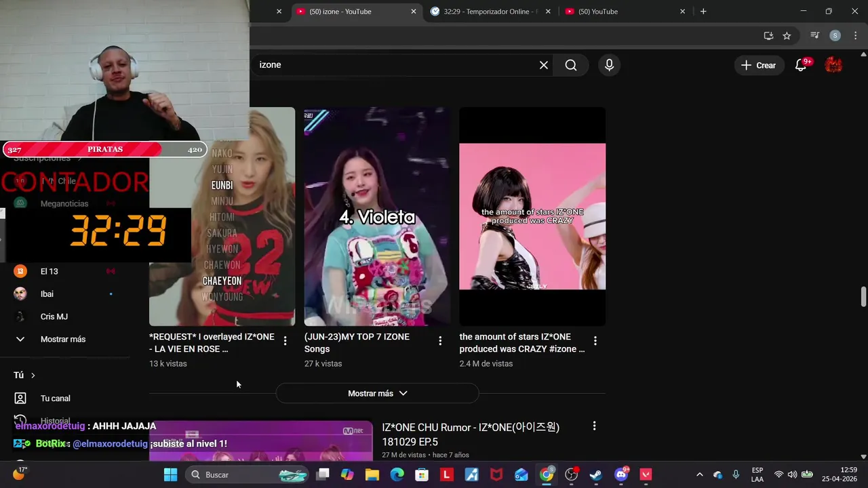868x488 pixels.
Task: Launch Copilot from the taskbar
Action: point(347,474)
